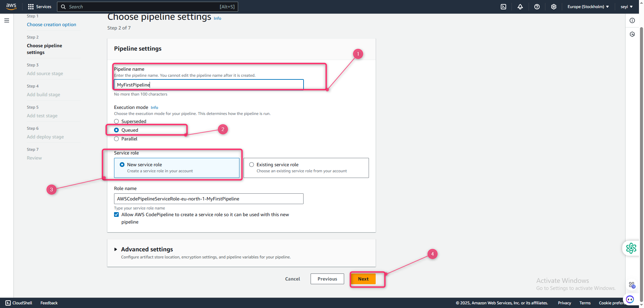Image resolution: width=644 pixels, height=308 pixels.
Task: Click the Role name input field
Action: point(209,199)
